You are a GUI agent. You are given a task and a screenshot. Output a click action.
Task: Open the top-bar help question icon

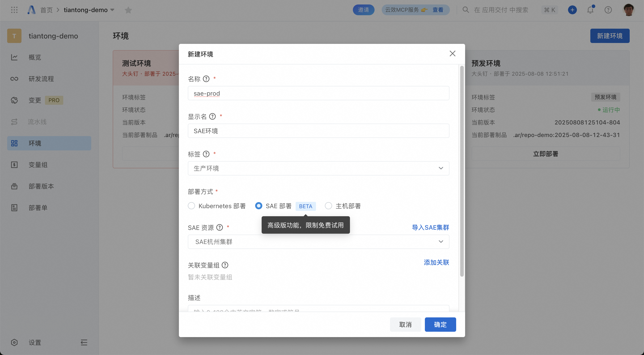(608, 10)
